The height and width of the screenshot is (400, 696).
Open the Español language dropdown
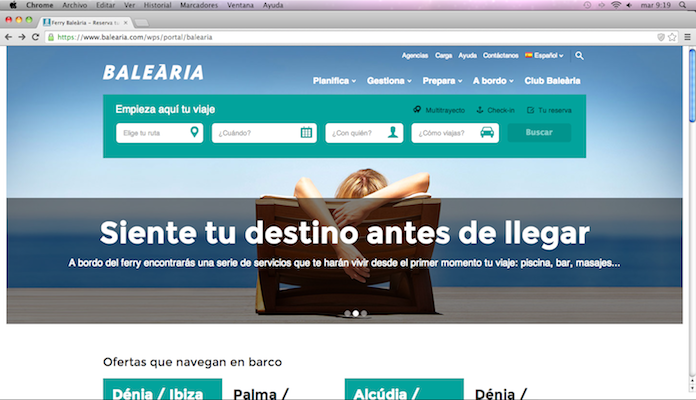click(544, 55)
